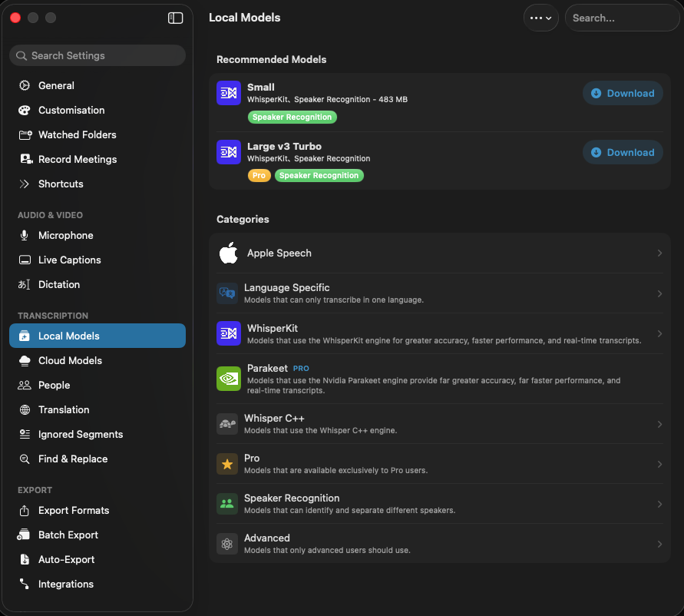Click the red window close button
This screenshot has height=616, width=684.
point(15,18)
